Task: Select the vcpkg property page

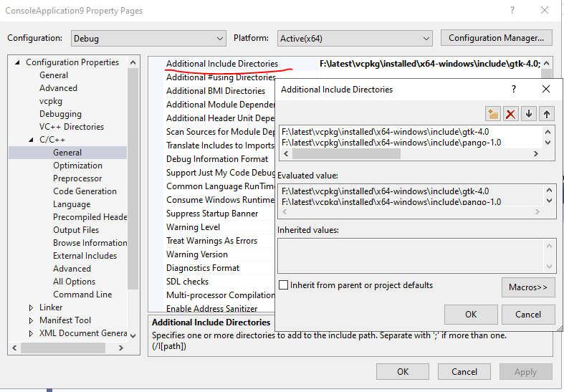Action: pos(51,101)
